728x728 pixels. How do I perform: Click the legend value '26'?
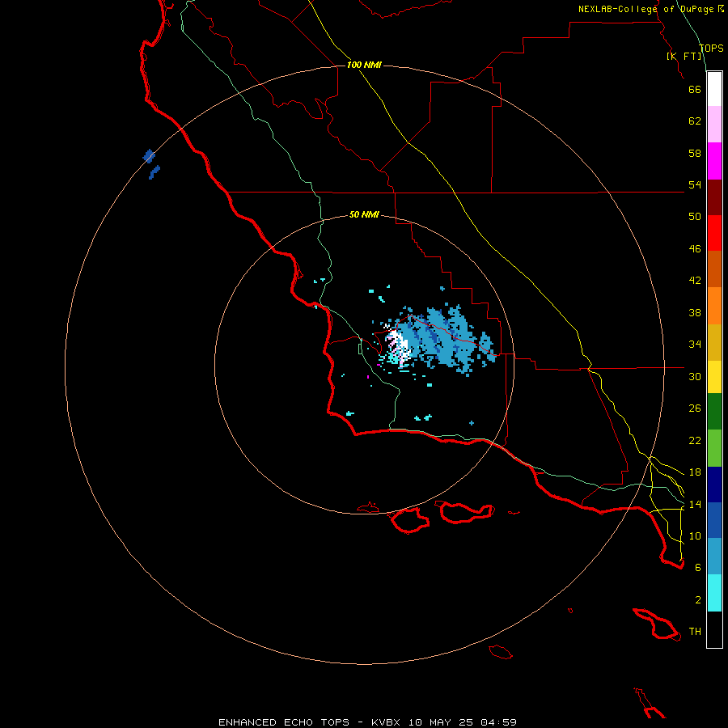[x=695, y=408]
